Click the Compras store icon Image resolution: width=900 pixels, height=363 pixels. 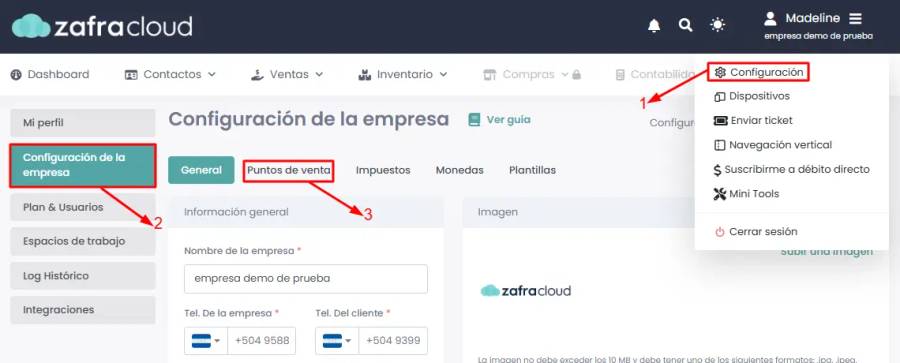point(490,75)
